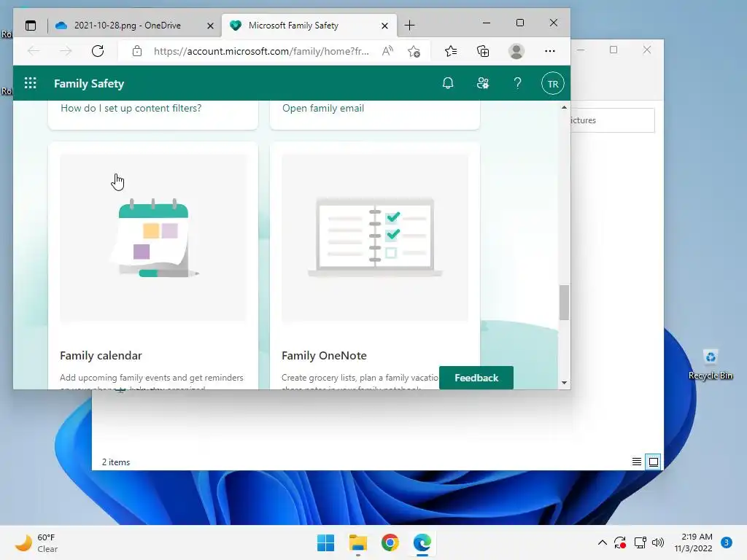Open a new browser tab
The height and width of the screenshot is (560, 747).
click(x=409, y=26)
